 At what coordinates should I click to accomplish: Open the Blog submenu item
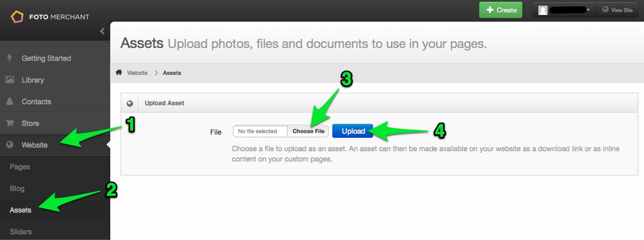pyautogui.click(x=55, y=189)
